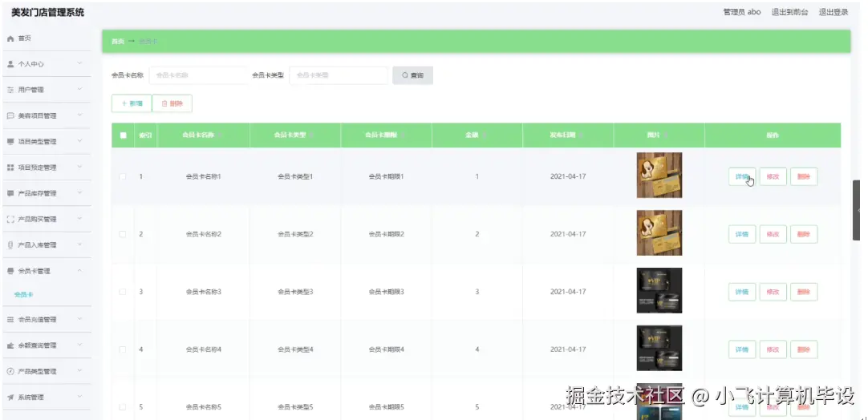This screenshot has width=868, height=420.
Task: Tick the select-all checkbox in table header
Action: point(123,135)
